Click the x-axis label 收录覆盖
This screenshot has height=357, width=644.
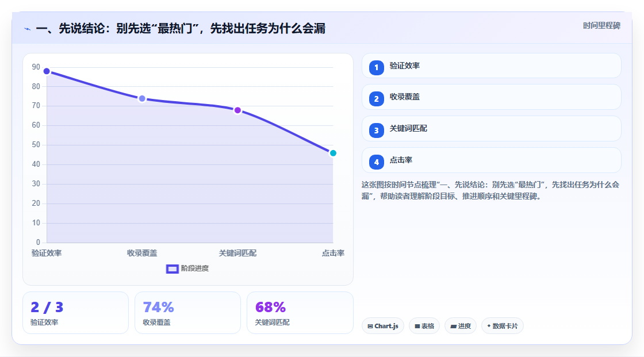pos(142,253)
